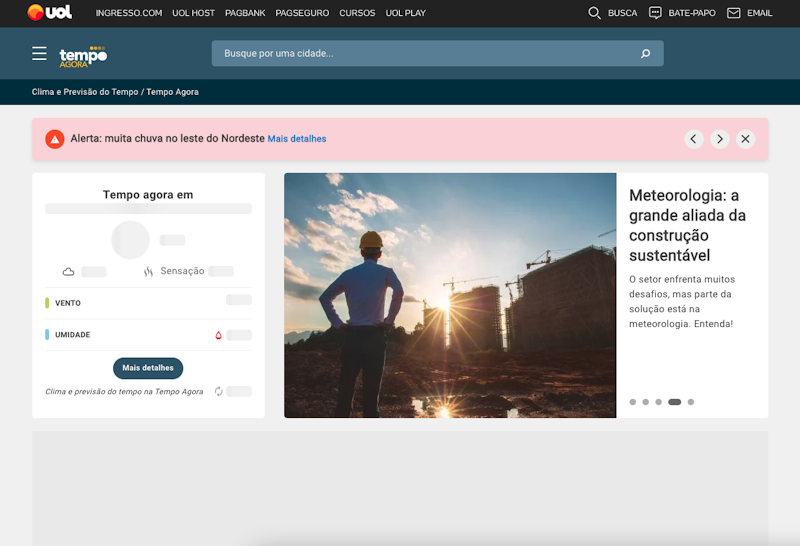The width and height of the screenshot is (800, 546).
Task: Show previous alert with left arrow
Action: 693,139
